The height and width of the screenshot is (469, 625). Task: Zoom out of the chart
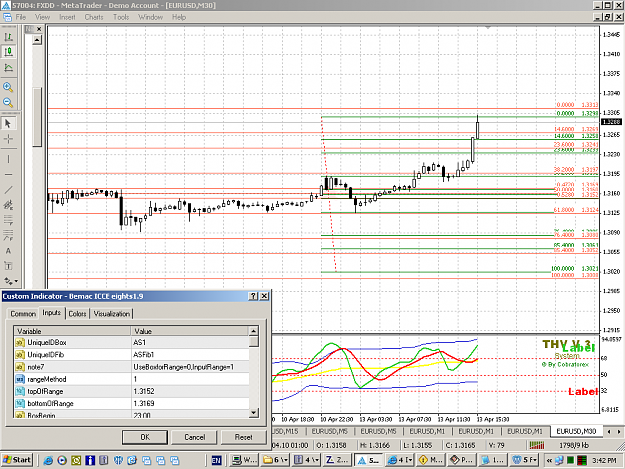pyautogui.click(x=8, y=102)
